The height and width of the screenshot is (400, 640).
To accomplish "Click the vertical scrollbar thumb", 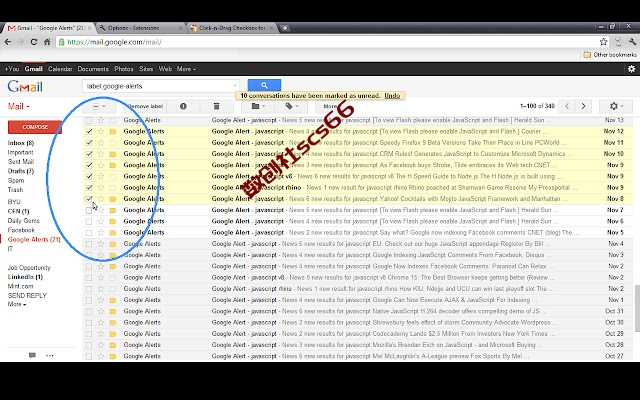I will tap(637, 308).
